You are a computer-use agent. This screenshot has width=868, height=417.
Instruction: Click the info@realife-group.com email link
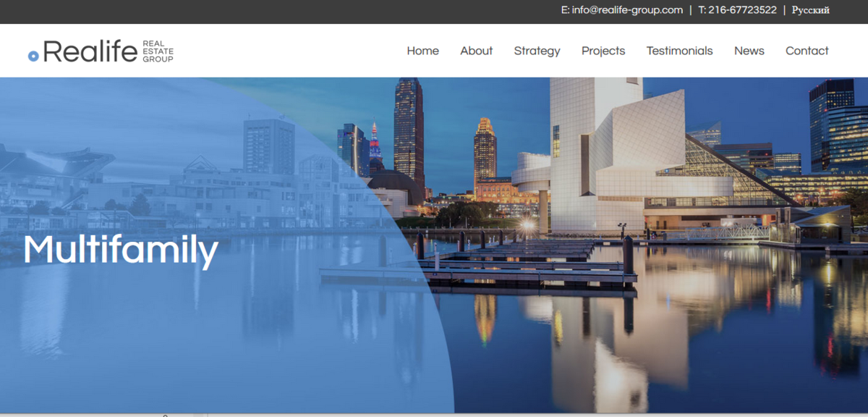click(x=627, y=10)
